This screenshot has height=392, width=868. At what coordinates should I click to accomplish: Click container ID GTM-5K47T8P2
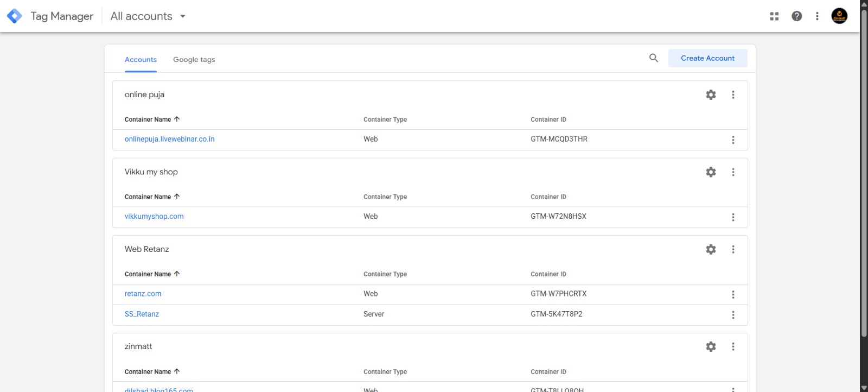pyautogui.click(x=556, y=314)
